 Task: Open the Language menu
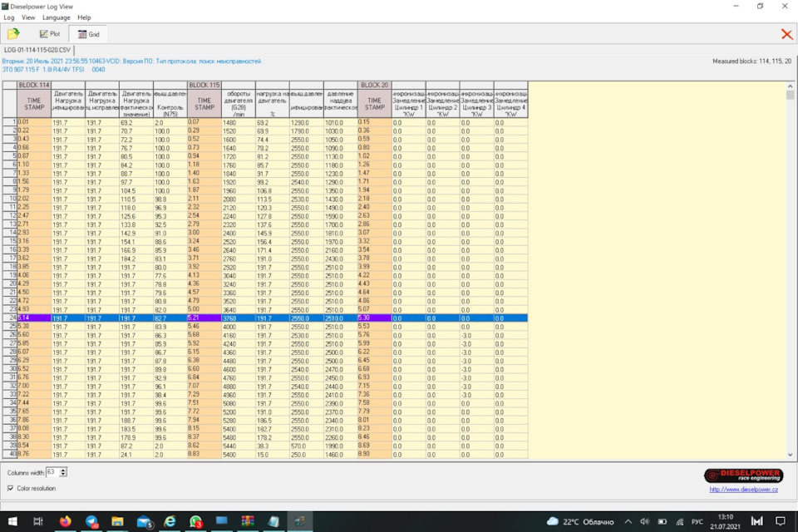pos(56,17)
